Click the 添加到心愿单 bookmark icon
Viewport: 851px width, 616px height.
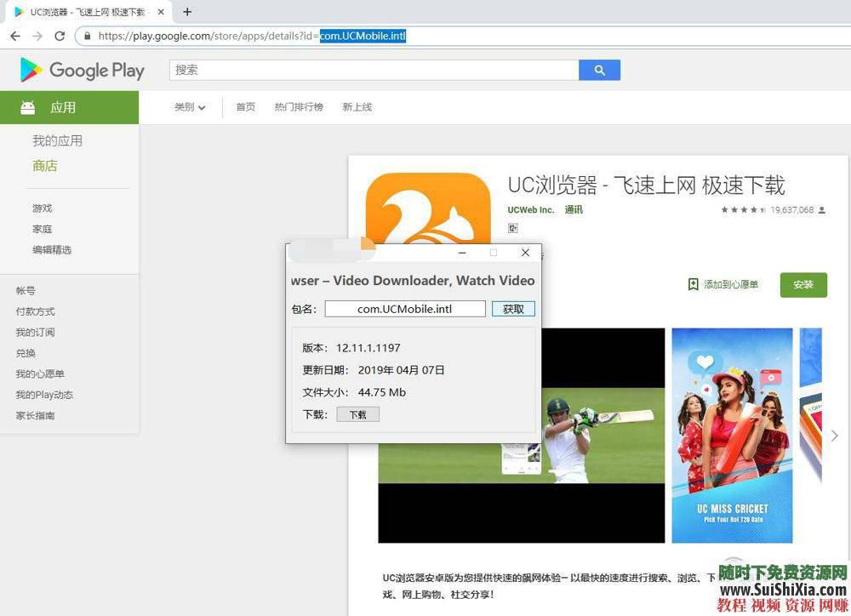click(x=694, y=283)
